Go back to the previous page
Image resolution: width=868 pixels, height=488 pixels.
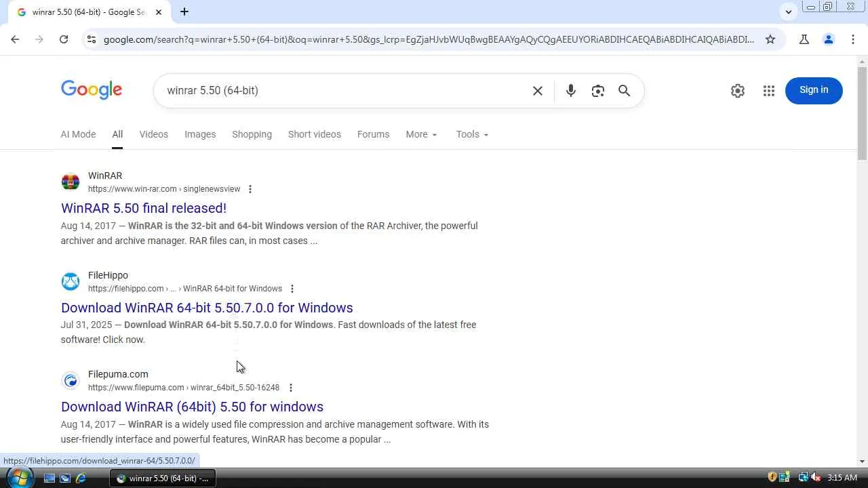(15, 39)
